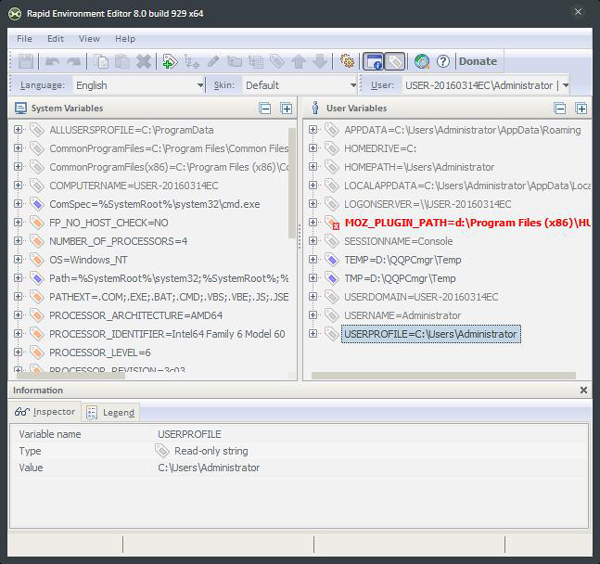
Task: Expand the MOZ_PLUGIN_PATH variable node
Action: pyautogui.click(x=313, y=222)
